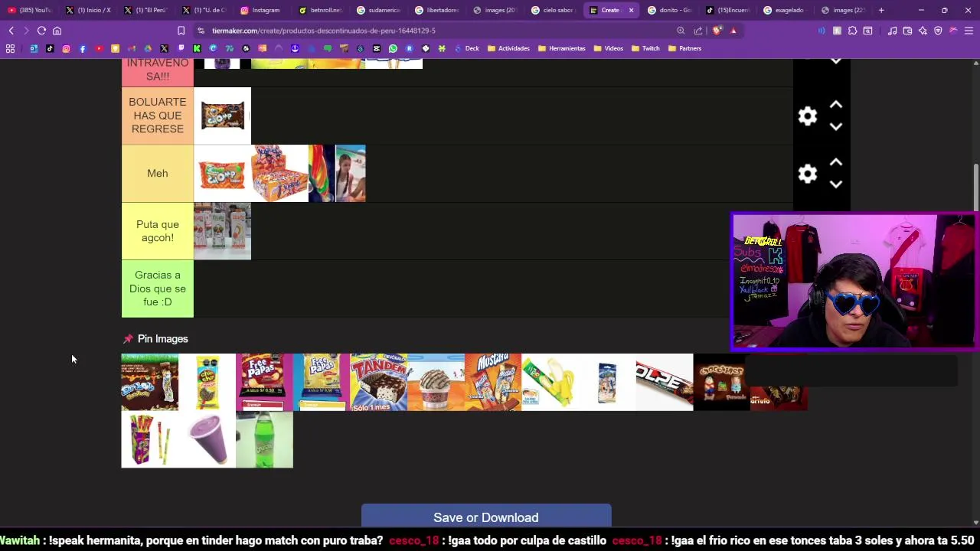This screenshot has width=980, height=551.
Task: Select the orange Chomp bag in Meh tier
Action: [x=222, y=174]
